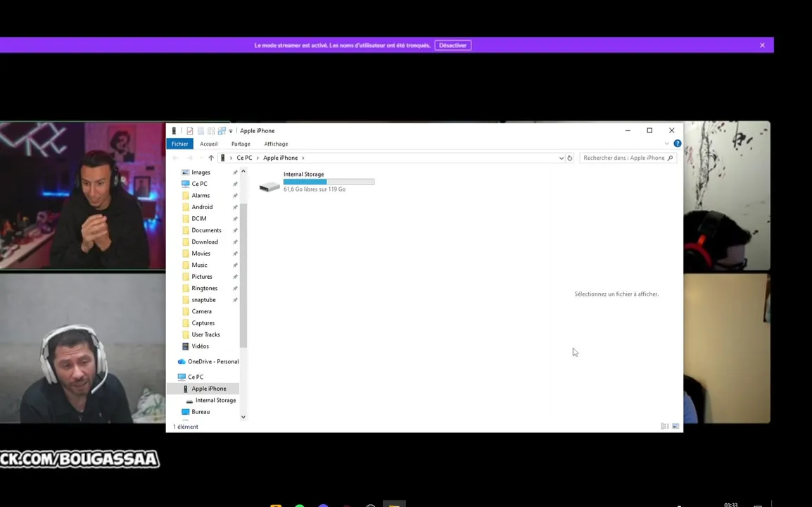This screenshot has width=812, height=507.
Task: Click the neon-lit webcam of the man in the black hoodie
Action: 83,196
